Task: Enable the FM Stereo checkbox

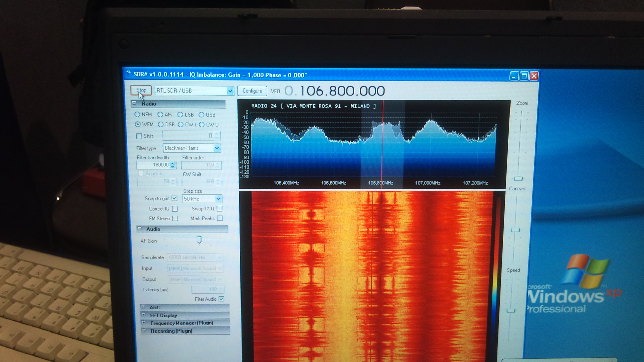Action: pos(175,218)
